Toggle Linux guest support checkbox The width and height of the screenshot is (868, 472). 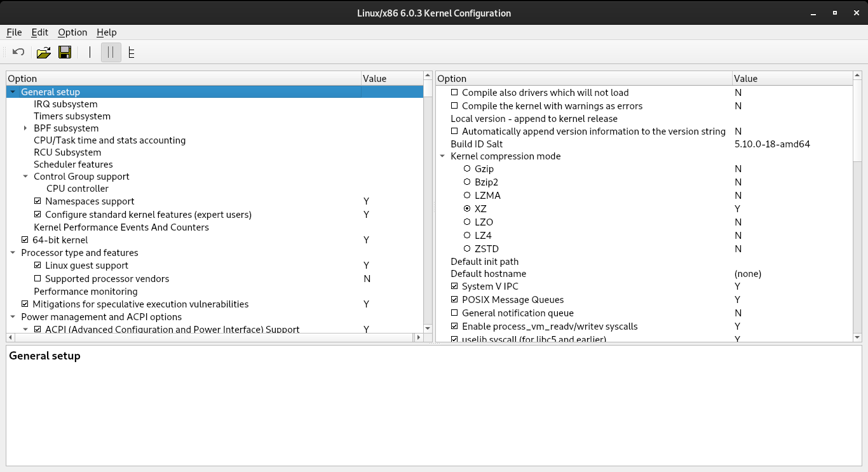coord(37,266)
